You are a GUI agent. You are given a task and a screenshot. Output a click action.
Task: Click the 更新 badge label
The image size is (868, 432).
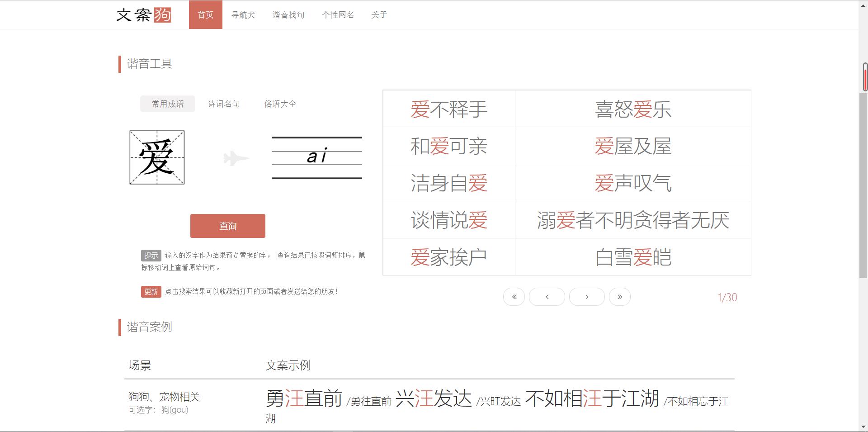coord(151,292)
